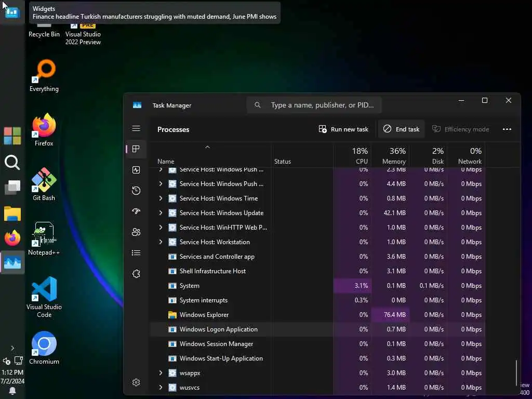Select the Git Bash desktop shortcut

(x=44, y=184)
